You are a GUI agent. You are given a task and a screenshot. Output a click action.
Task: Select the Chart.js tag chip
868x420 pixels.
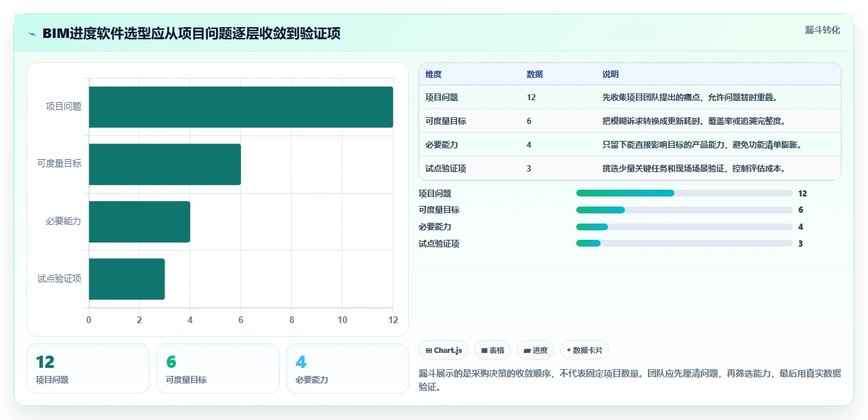pos(443,350)
